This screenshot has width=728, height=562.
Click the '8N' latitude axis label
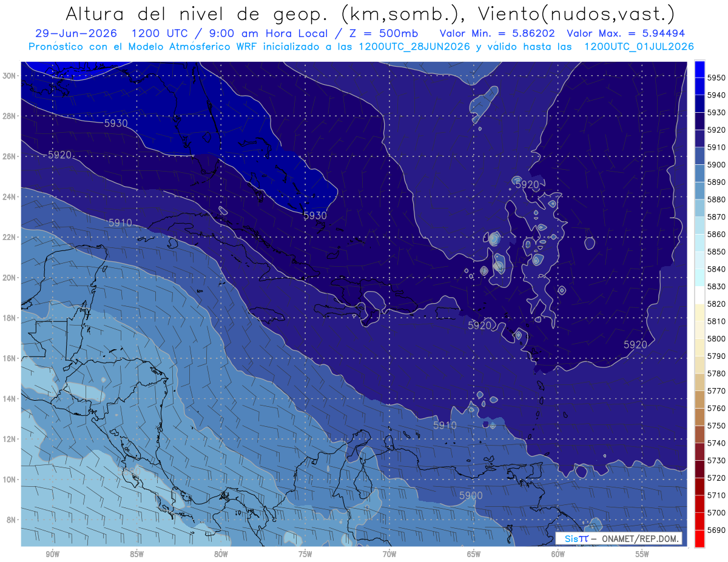coord(10,520)
